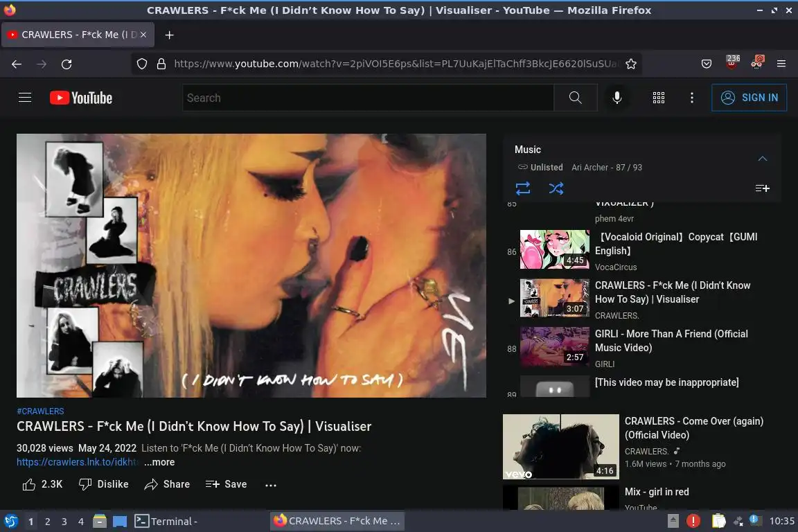Screen dimensions: 798x532
Task: Share this video
Action: (167, 484)
